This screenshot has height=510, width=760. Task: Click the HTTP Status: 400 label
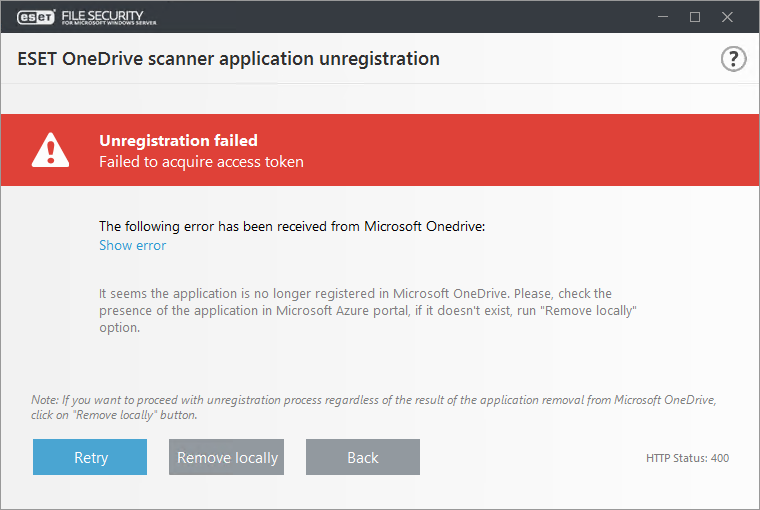pyautogui.click(x=687, y=458)
